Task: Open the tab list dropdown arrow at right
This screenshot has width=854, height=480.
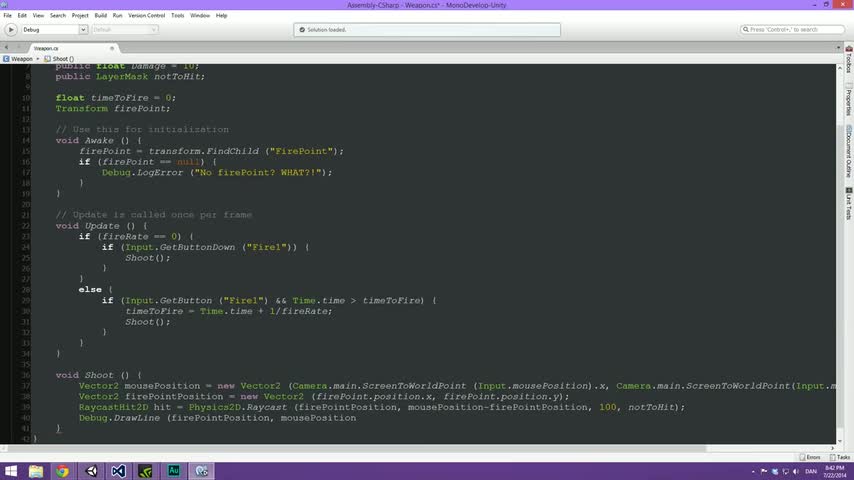Action: click(x=838, y=48)
